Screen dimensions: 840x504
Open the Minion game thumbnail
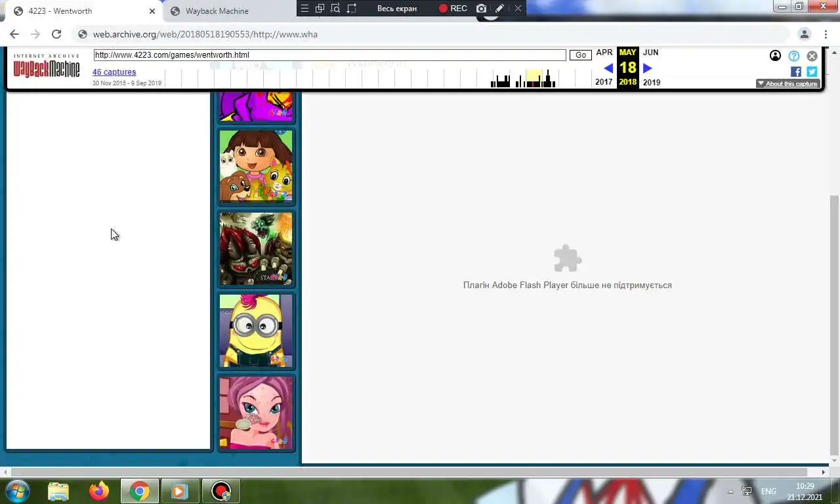click(256, 330)
